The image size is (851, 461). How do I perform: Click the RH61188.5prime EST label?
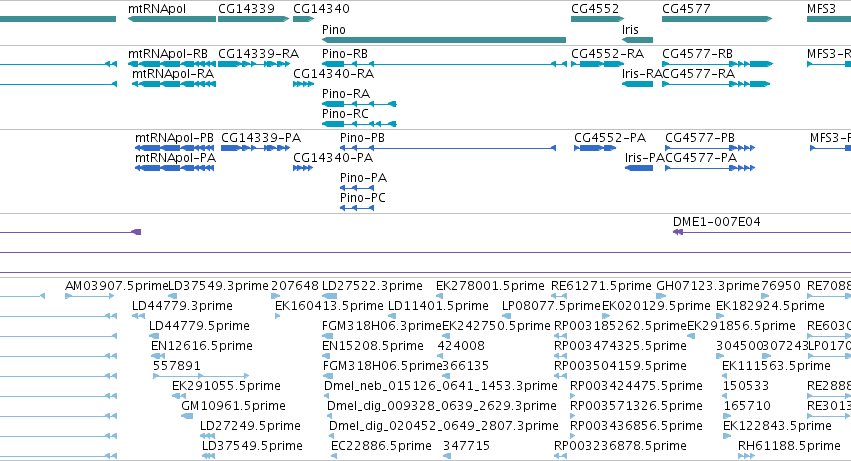(x=789, y=446)
